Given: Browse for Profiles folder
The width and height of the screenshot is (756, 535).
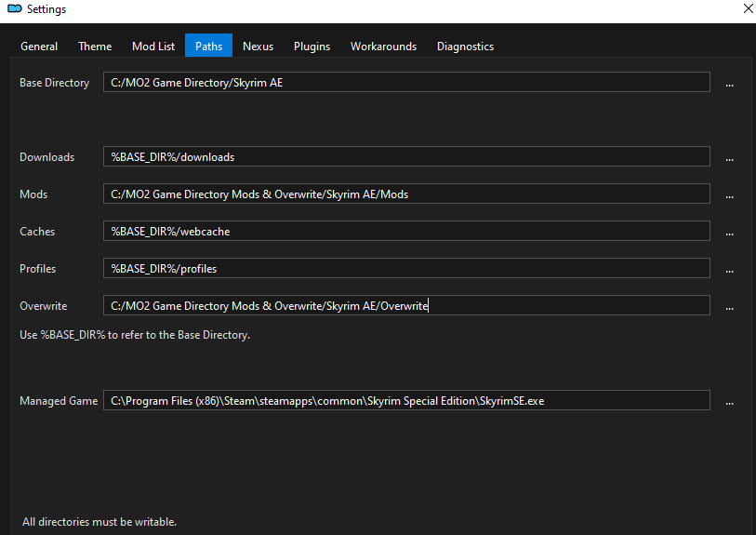Looking at the screenshot, I should 729,269.
